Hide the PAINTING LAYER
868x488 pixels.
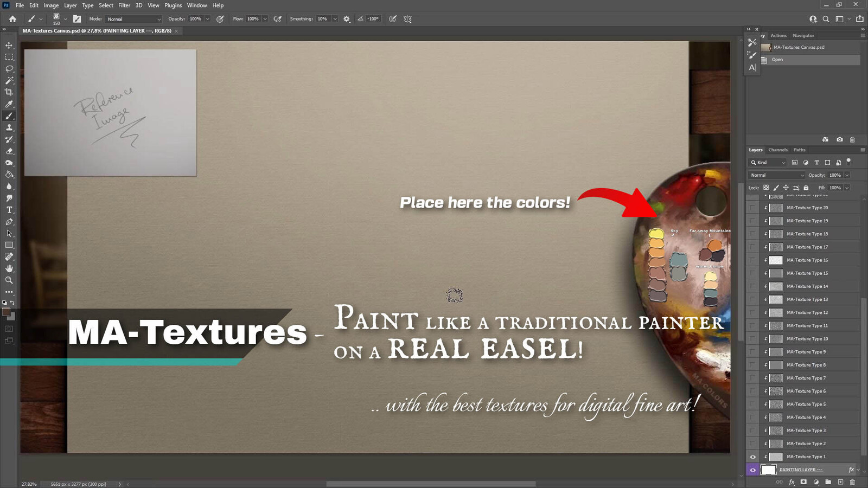(752, 470)
